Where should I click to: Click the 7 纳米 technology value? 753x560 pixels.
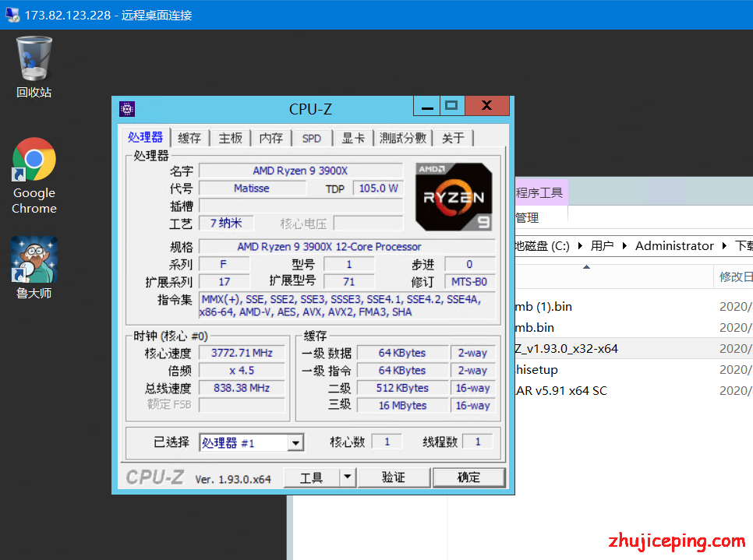point(226,223)
